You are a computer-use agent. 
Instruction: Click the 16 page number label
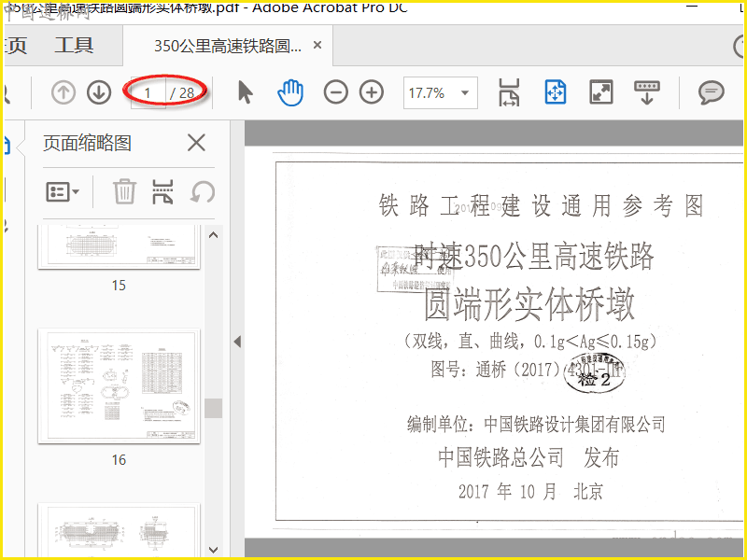point(119,460)
